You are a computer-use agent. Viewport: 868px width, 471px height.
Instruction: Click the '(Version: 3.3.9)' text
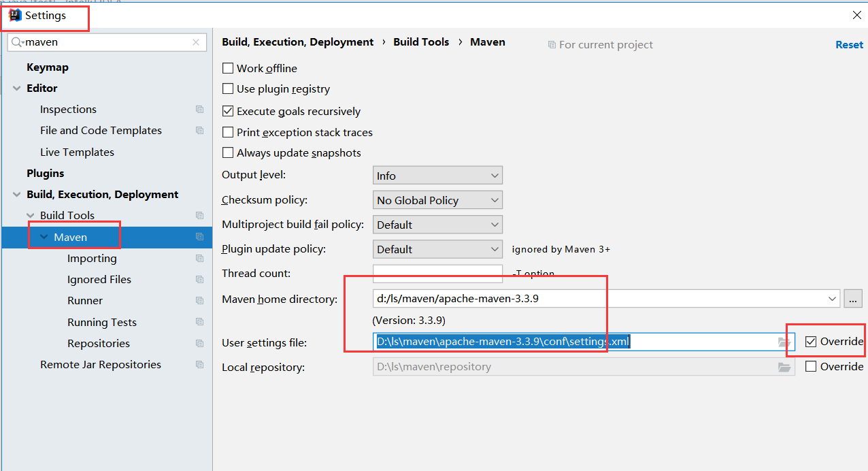pyautogui.click(x=409, y=320)
